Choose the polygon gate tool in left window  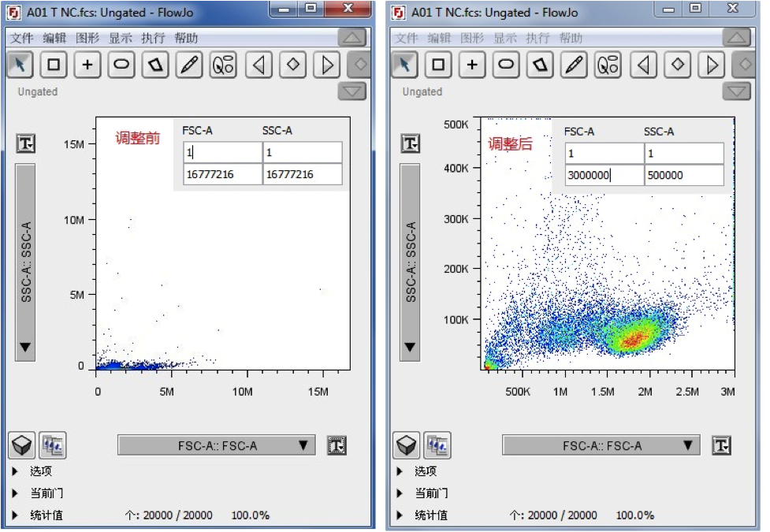click(x=155, y=65)
